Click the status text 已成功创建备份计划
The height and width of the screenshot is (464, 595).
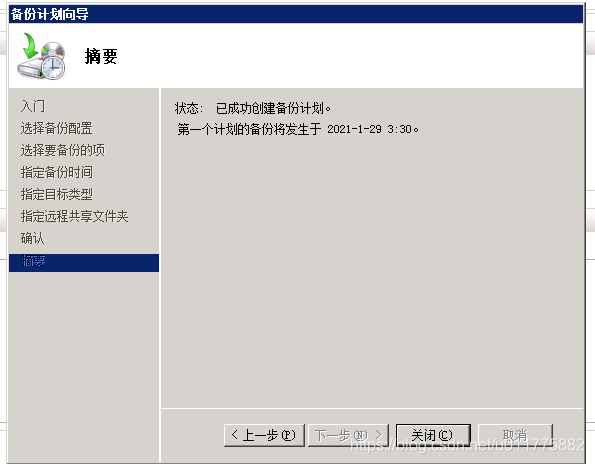click(x=273, y=109)
